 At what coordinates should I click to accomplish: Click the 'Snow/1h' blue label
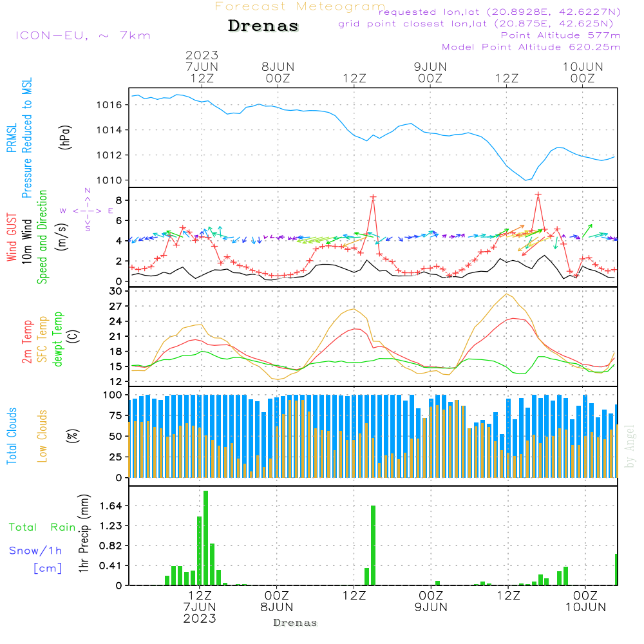pyautogui.click(x=35, y=551)
